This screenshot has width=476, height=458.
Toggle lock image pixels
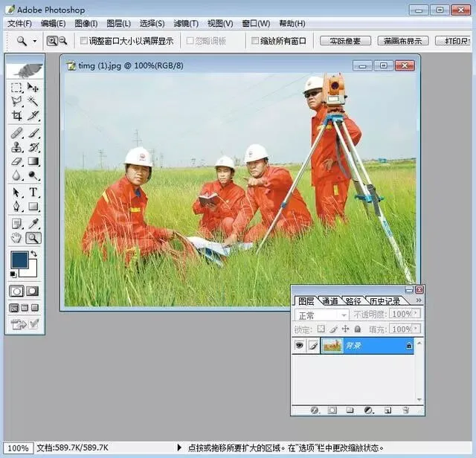333,329
